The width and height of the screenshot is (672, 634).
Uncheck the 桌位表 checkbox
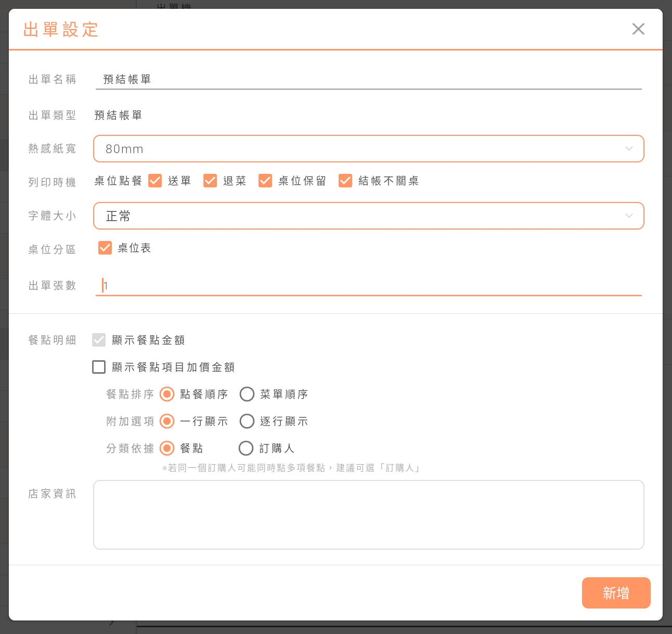[x=105, y=248]
